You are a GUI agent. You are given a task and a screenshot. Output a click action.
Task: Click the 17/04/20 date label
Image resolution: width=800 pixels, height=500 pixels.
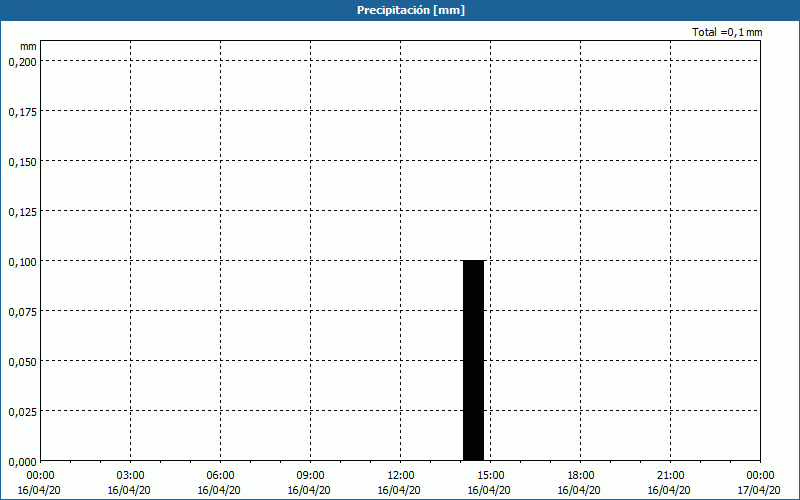pos(759,490)
